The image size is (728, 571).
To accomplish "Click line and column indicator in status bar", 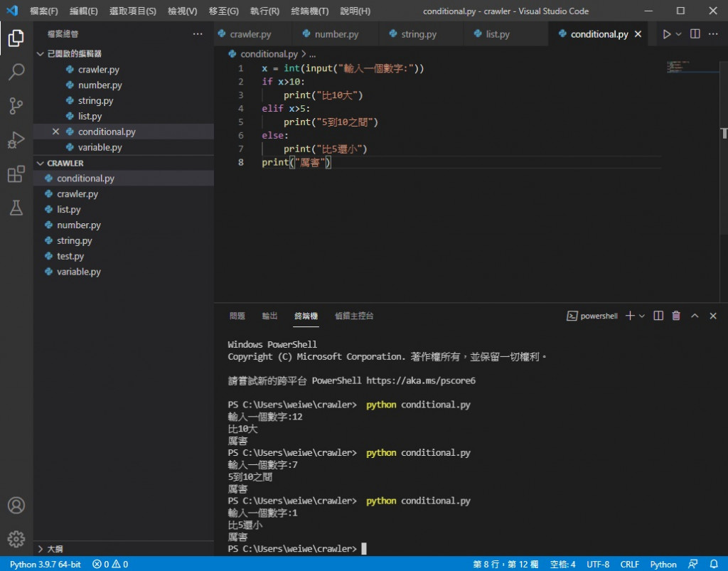I will (505, 564).
